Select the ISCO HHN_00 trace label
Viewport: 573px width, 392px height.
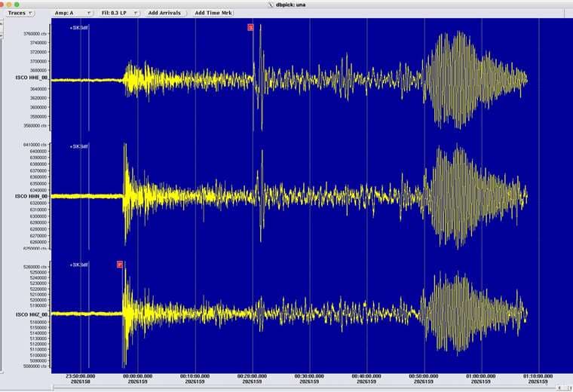[x=32, y=196]
